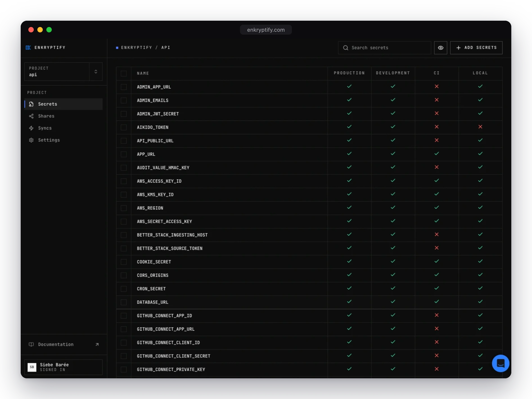Viewport: 532px width, 399px height.
Task: Click the Documentation book icon
Action: (x=31, y=344)
